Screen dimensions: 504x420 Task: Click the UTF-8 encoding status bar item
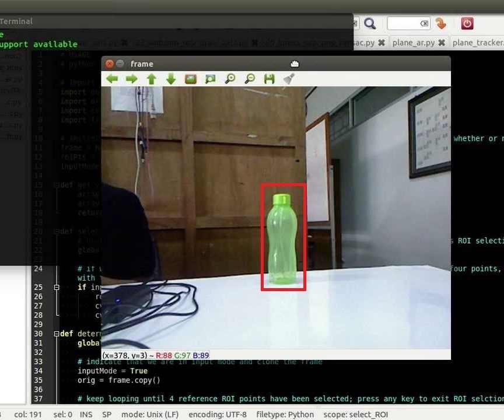(218, 414)
